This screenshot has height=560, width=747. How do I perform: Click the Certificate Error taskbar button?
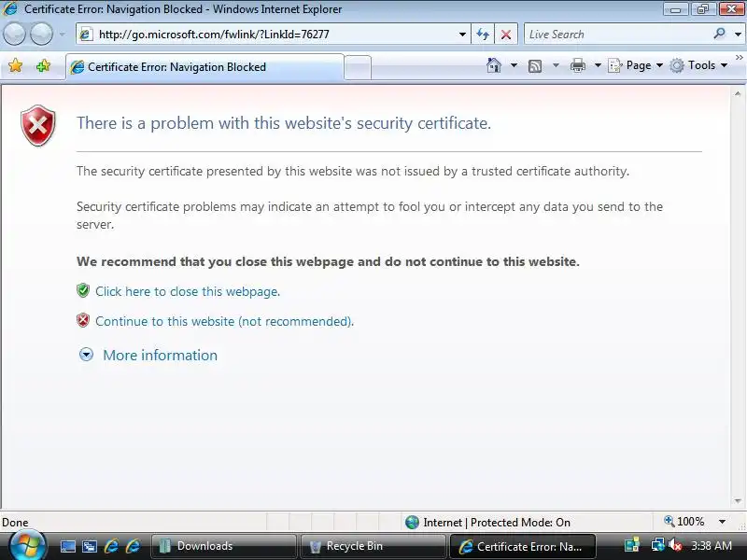coord(523,546)
